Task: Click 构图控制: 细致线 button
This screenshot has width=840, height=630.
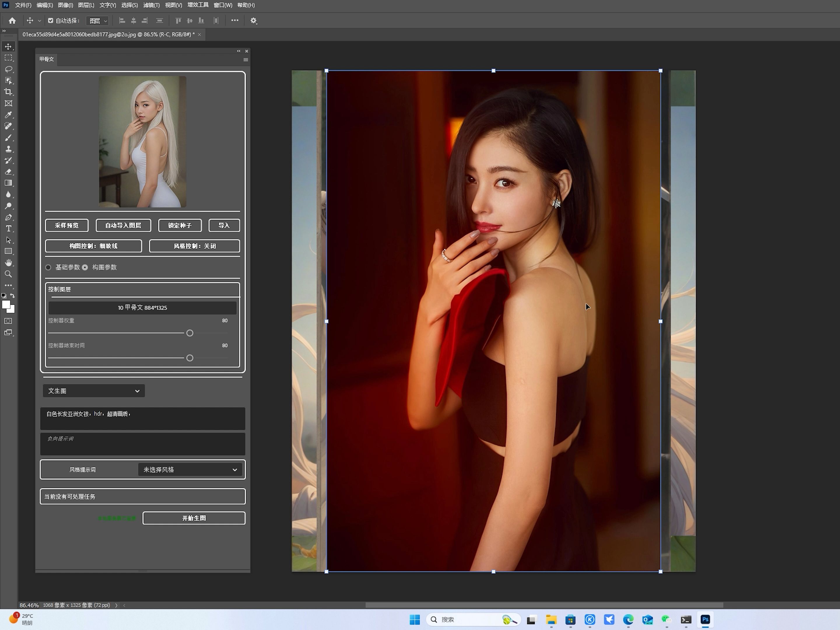Action: (93, 246)
